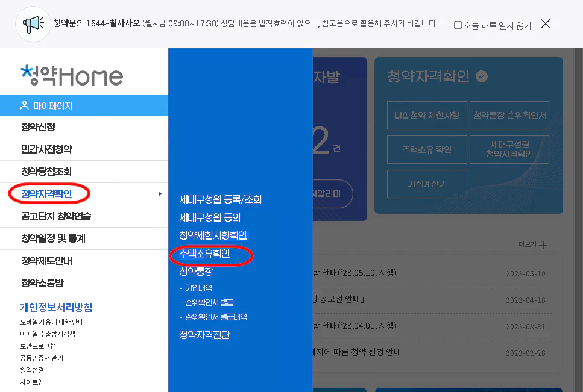Expand the arrow next to 청약자격확인
The height and width of the screenshot is (392, 583).
160,194
